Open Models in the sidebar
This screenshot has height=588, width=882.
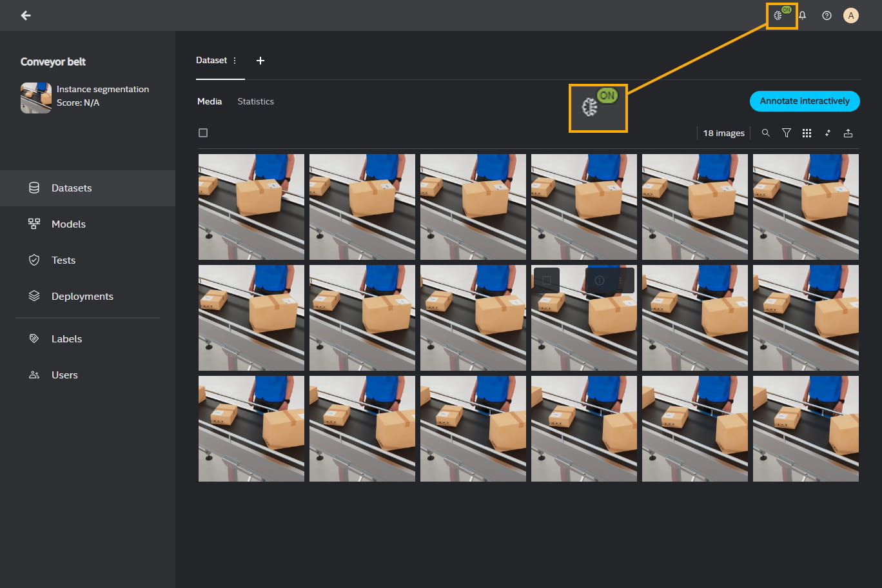[x=68, y=224]
